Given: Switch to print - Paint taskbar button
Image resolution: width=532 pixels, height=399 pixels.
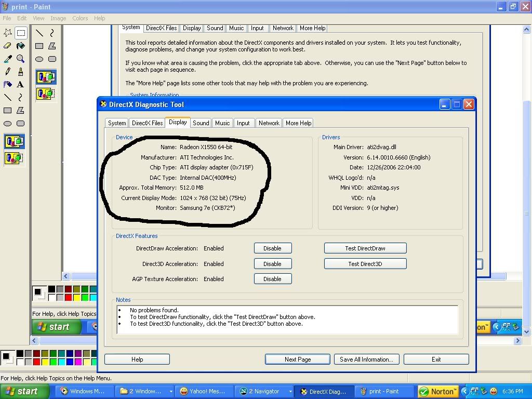Looking at the screenshot, I should (385, 392).
